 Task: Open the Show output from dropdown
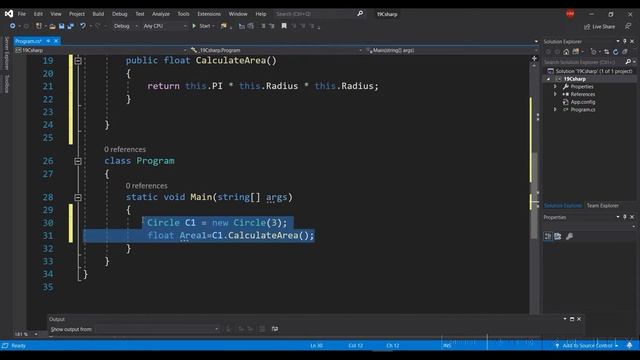tap(157, 329)
